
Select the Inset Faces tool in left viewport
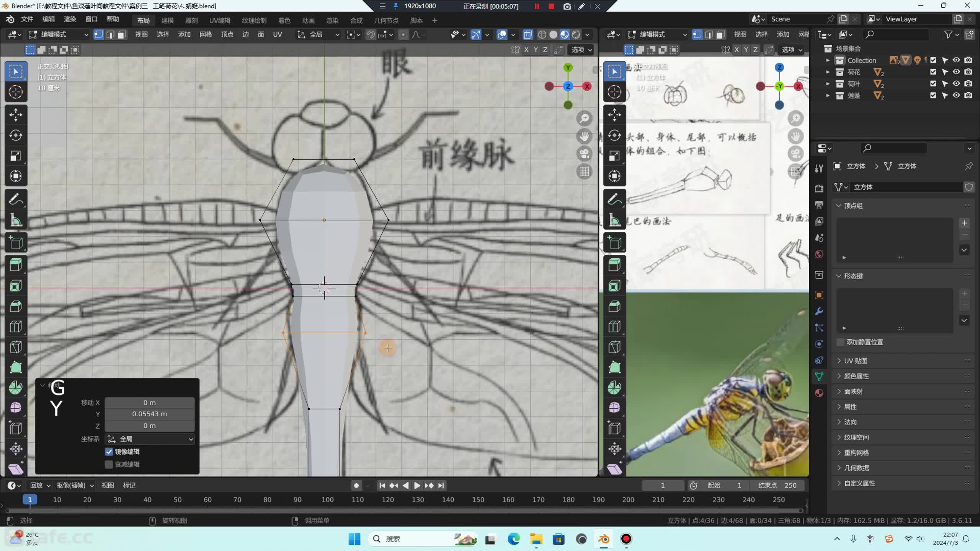tap(16, 286)
